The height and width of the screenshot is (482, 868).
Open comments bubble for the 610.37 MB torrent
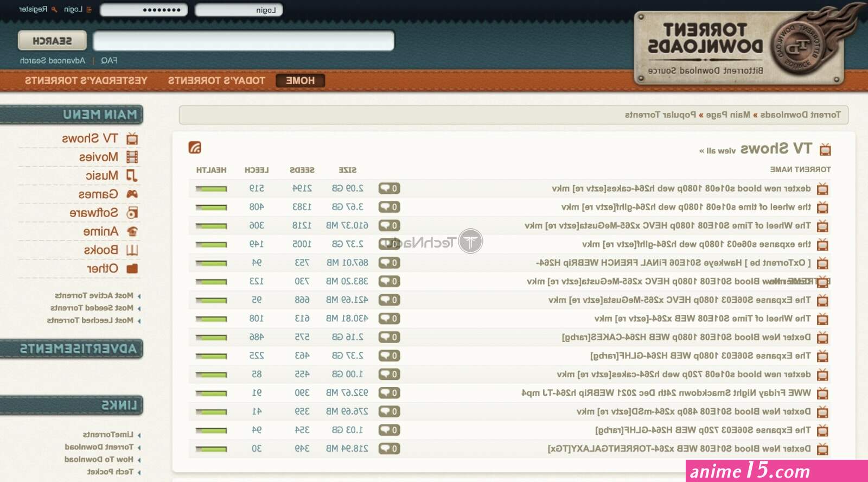point(390,225)
